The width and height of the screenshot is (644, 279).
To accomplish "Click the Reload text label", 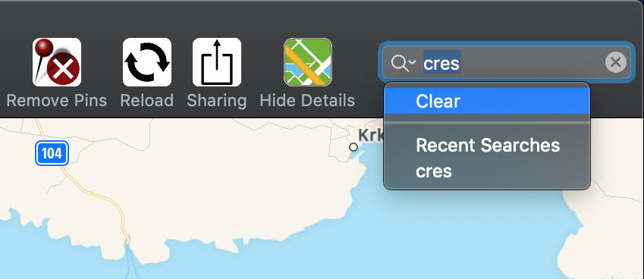I will [147, 101].
